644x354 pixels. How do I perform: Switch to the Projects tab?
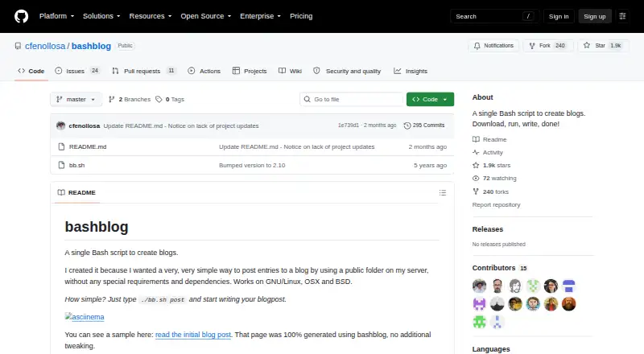250,71
